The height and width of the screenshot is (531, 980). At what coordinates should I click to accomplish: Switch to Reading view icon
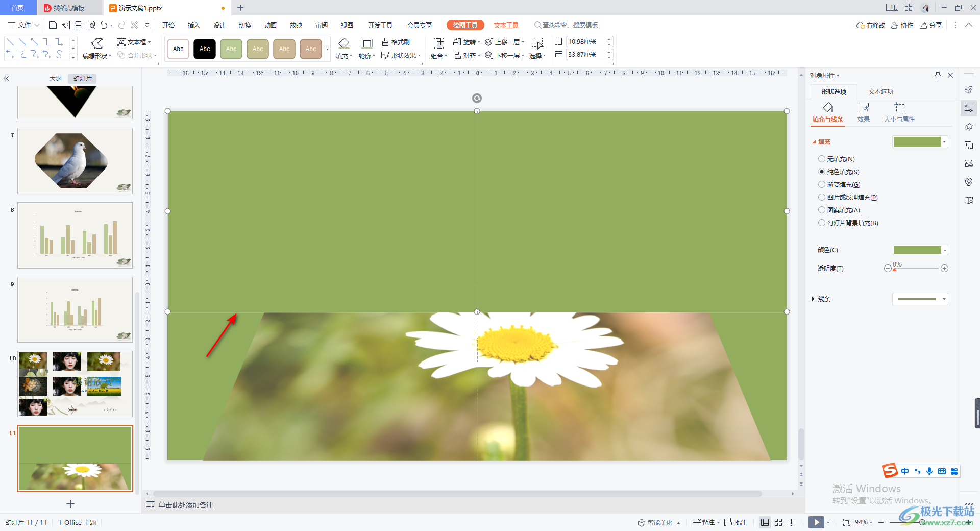tap(792, 522)
